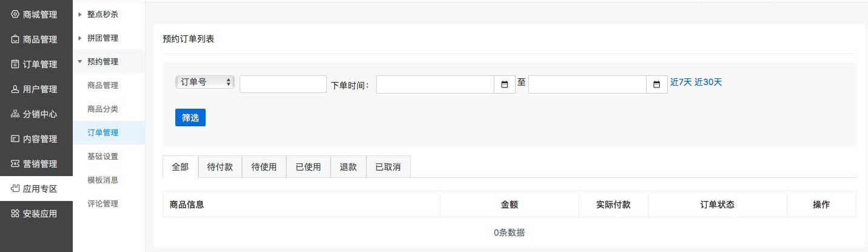
Task: Open 营销管理 section
Action: click(x=36, y=164)
